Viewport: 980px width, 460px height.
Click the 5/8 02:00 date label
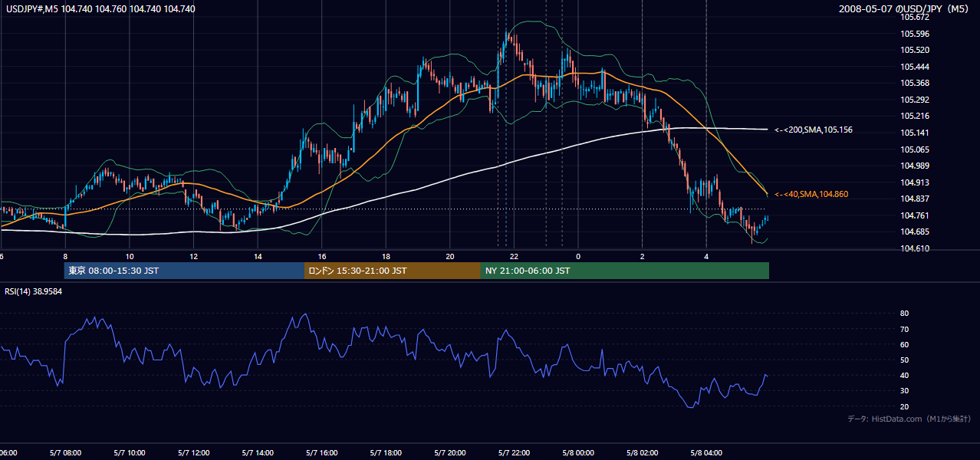coord(642,452)
